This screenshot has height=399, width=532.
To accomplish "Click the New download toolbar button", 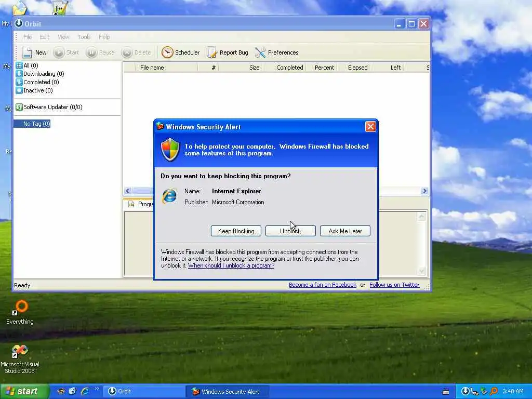I will click(34, 52).
